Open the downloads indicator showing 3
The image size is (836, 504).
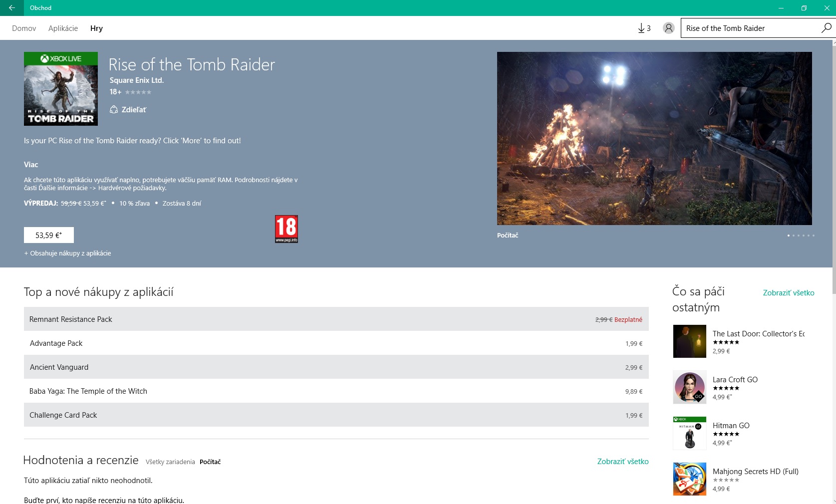pyautogui.click(x=644, y=28)
